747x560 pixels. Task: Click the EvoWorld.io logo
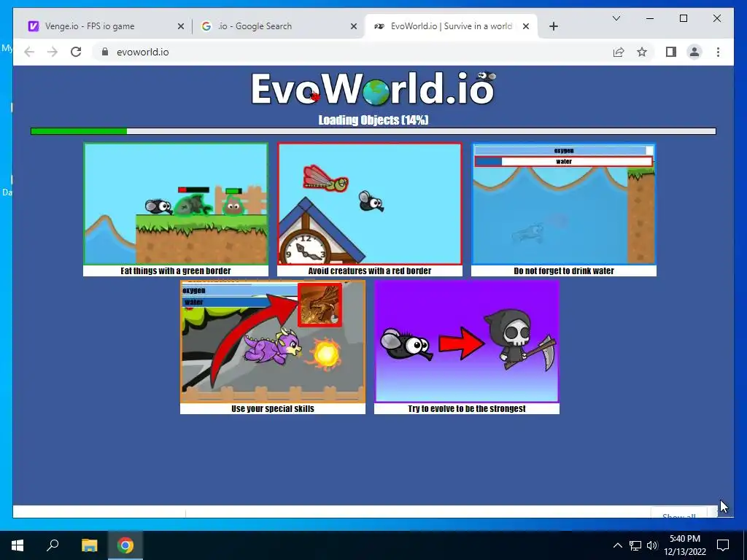click(373, 88)
